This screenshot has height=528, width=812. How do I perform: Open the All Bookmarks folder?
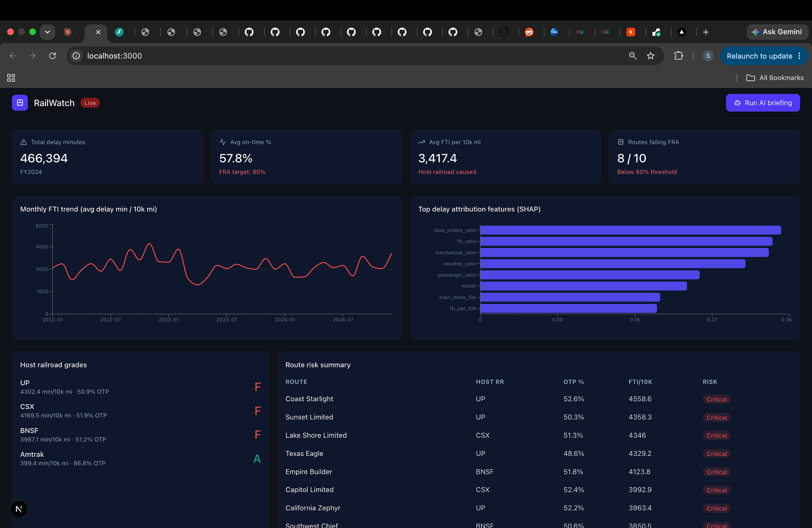[775, 78]
